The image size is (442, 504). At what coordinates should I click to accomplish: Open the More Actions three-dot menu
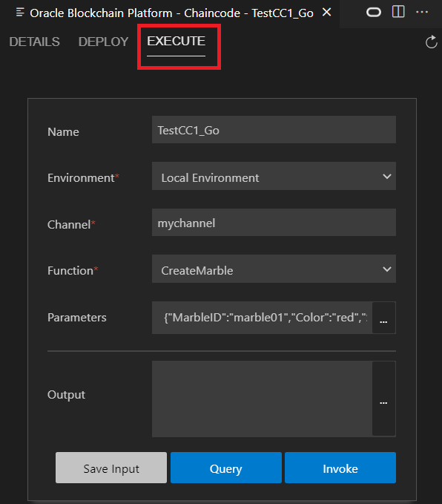[422, 12]
